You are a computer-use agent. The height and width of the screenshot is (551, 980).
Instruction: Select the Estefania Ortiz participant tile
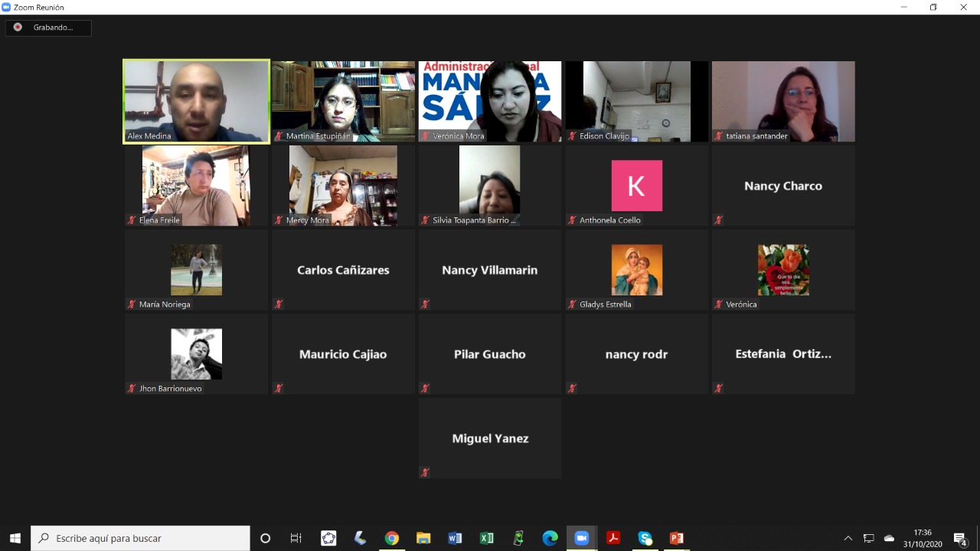pos(783,354)
